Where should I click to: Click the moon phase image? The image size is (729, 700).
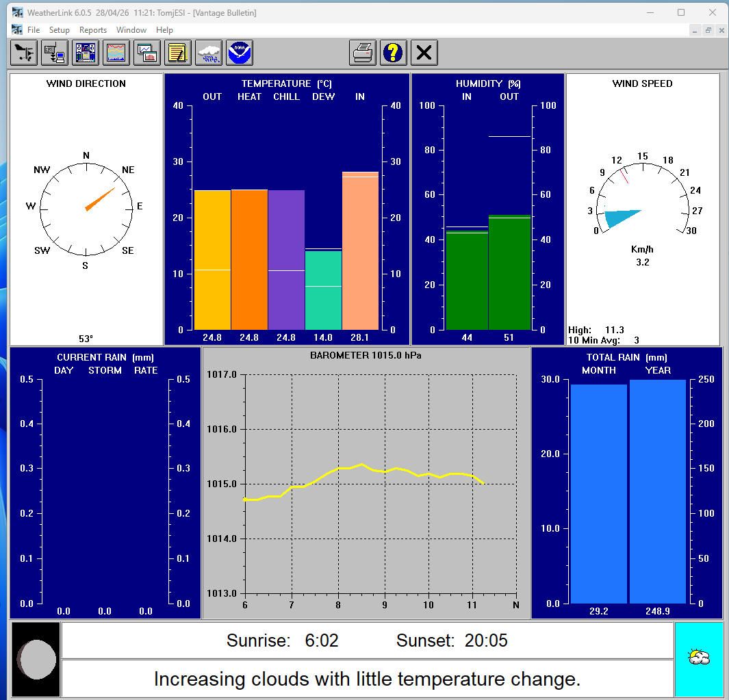click(36, 660)
